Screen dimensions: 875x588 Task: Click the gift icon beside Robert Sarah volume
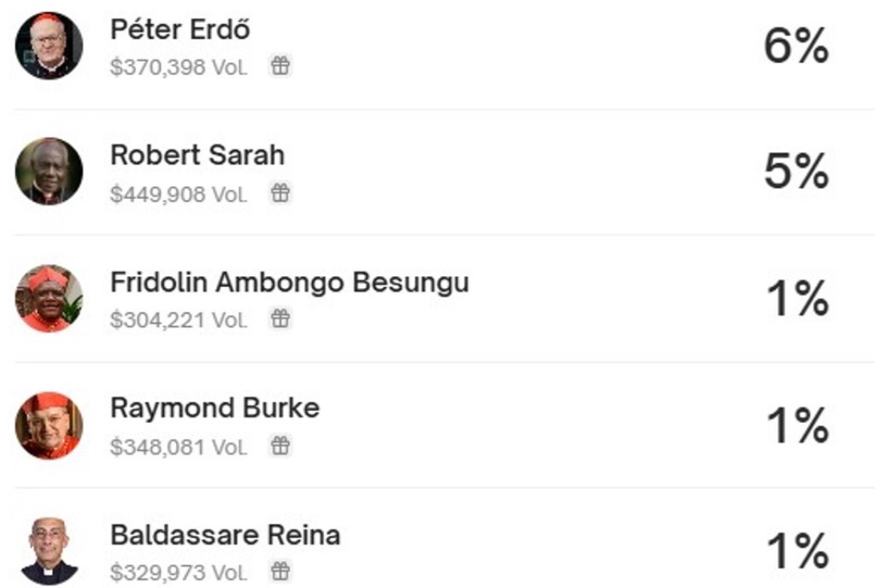click(x=280, y=193)
